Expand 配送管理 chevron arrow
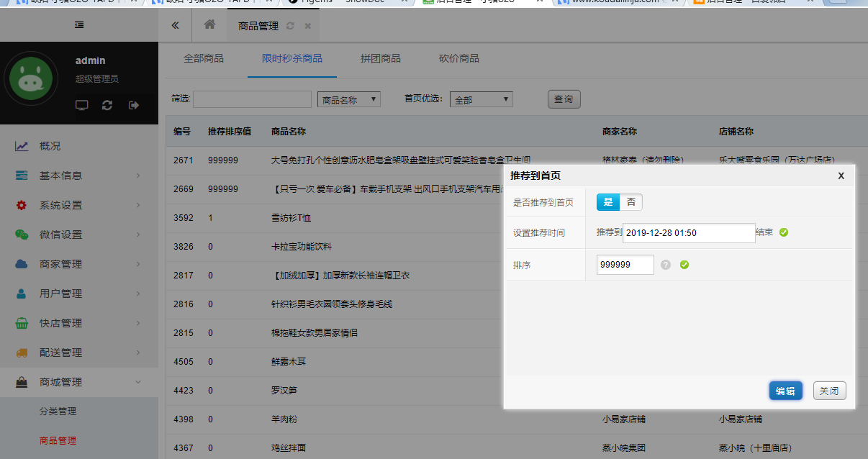The width and height of the screenshot is (868, 459). (x=138, y=353)
